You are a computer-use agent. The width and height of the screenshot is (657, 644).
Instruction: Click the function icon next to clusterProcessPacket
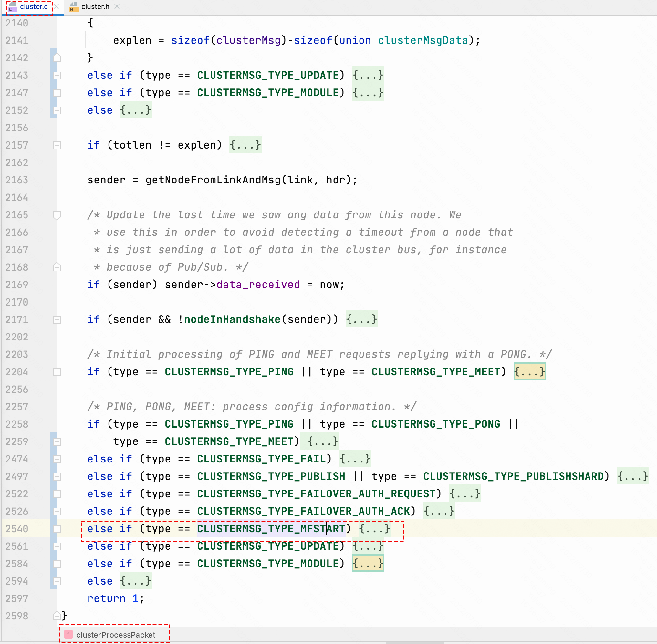point(68,634)
